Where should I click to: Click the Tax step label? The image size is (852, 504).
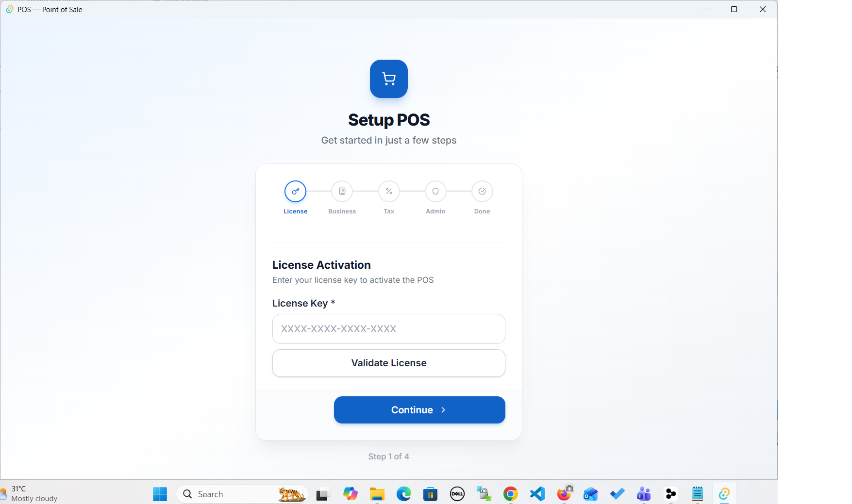tap(389, 211)
